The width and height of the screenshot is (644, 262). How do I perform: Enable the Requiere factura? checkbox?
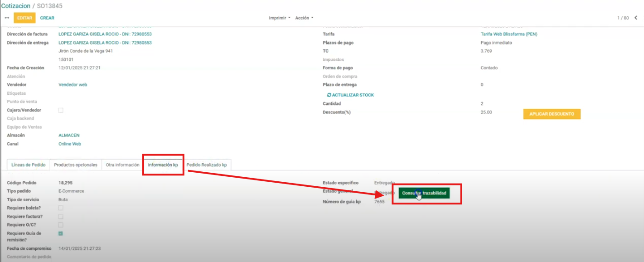pyautogui.click(x=61, y=217)
